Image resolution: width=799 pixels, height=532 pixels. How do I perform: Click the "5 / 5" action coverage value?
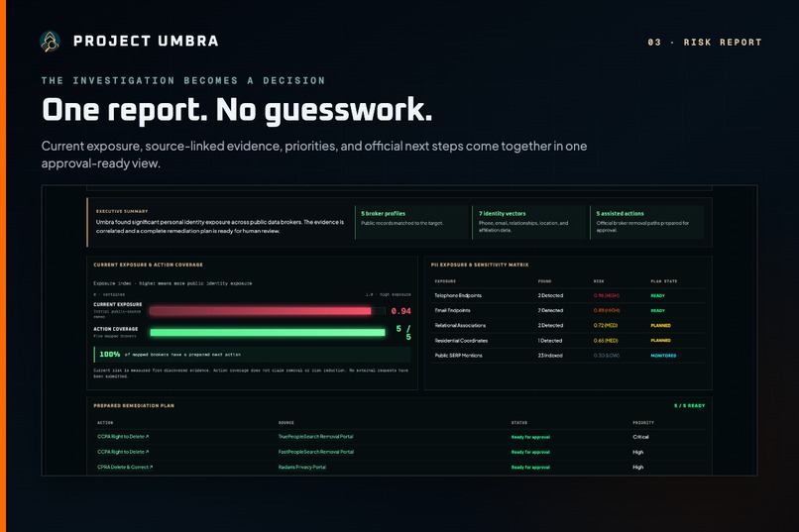[403, 333]
